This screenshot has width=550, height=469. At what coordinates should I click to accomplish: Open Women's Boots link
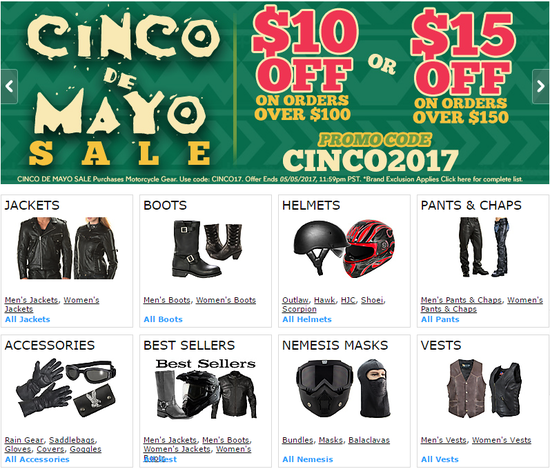(226, 300)
